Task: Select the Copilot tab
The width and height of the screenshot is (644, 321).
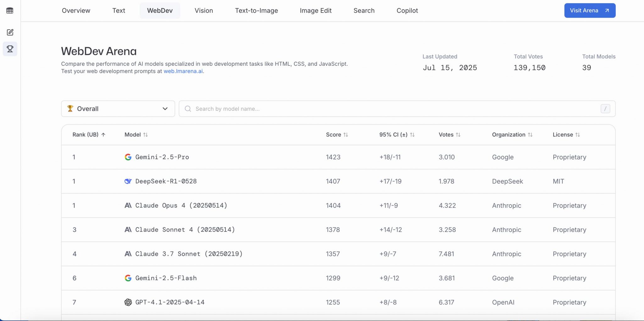Action: 407,11
